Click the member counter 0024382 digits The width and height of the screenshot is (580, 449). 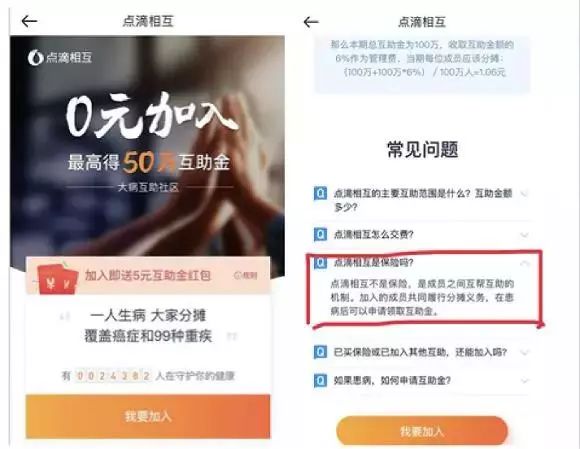[113, 376]
